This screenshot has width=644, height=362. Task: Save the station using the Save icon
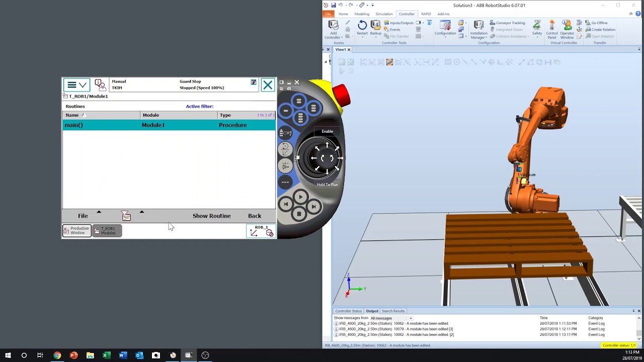click(x=333, y=5)
